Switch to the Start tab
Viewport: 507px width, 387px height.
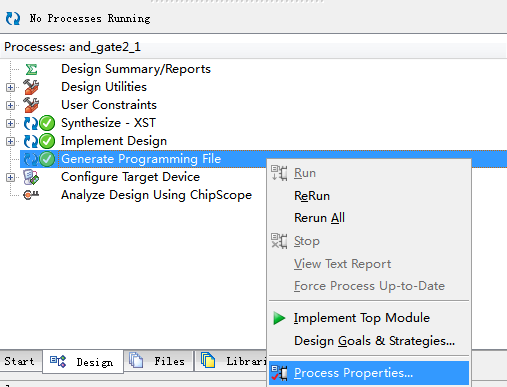(x=20, y=361)
